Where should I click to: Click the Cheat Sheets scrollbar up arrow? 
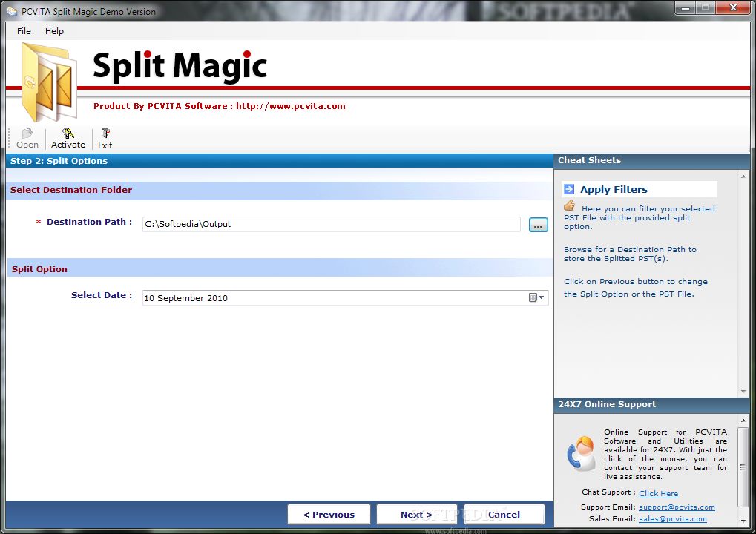tap(743, 177)
